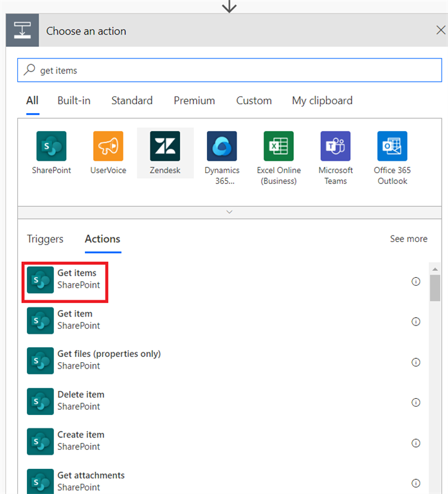Click the scrollbar up arrow
This screenshot has height=494, width=448.
coord(435,269)
